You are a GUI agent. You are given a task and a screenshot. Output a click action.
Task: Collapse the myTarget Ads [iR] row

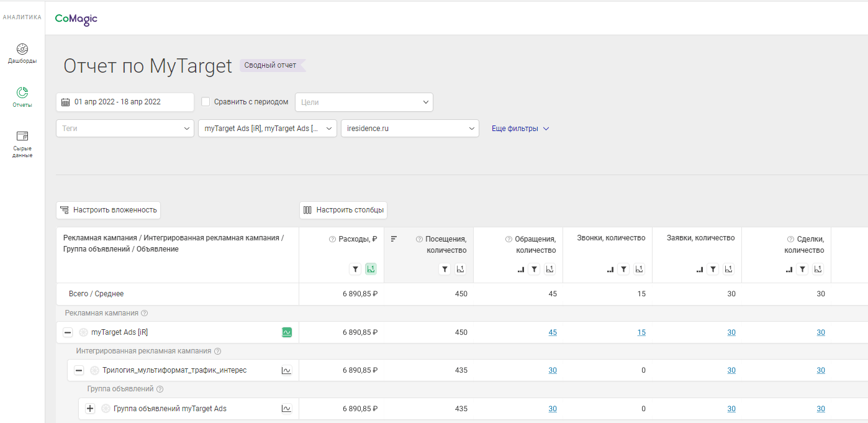click(68, 332)
